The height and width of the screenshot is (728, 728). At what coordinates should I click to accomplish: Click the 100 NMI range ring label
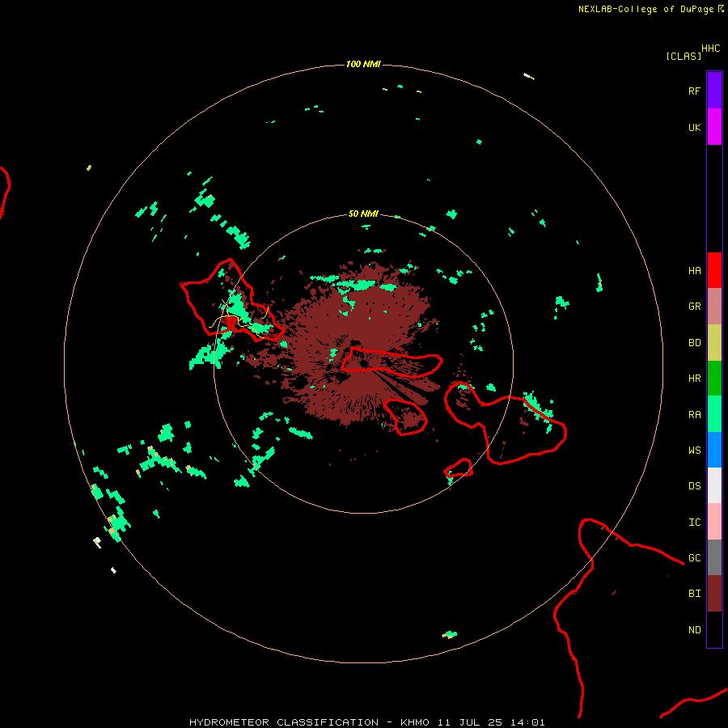[363, 64]
